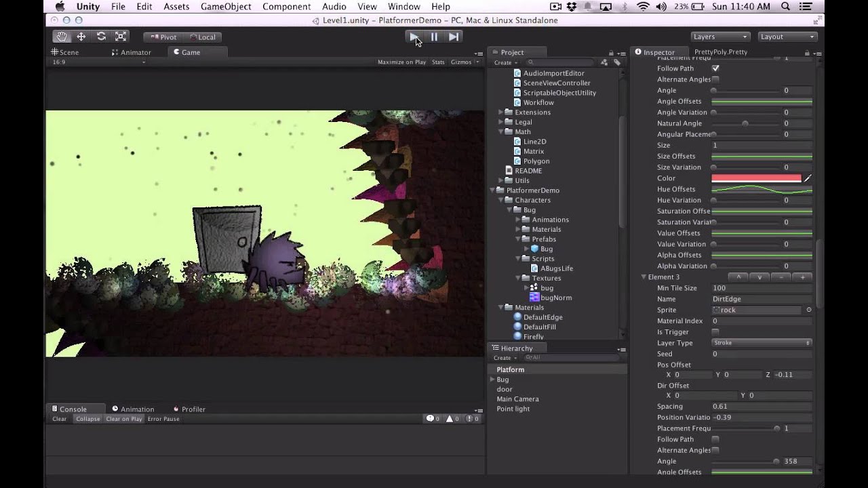This screenshot has width=868, height=488.
Task: Toggle console info messages counter icon
Action: (433, 419)
